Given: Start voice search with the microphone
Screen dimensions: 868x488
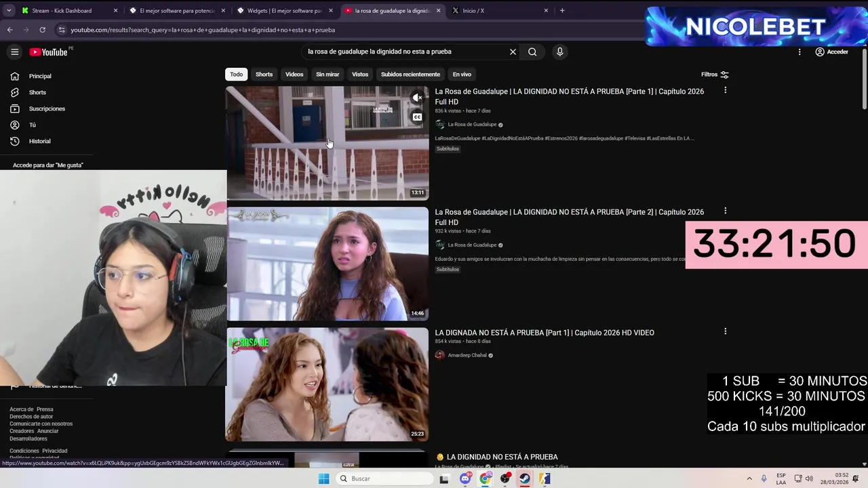Looking at the screenshot, I should pyautogui.click(x=559, y=52).
